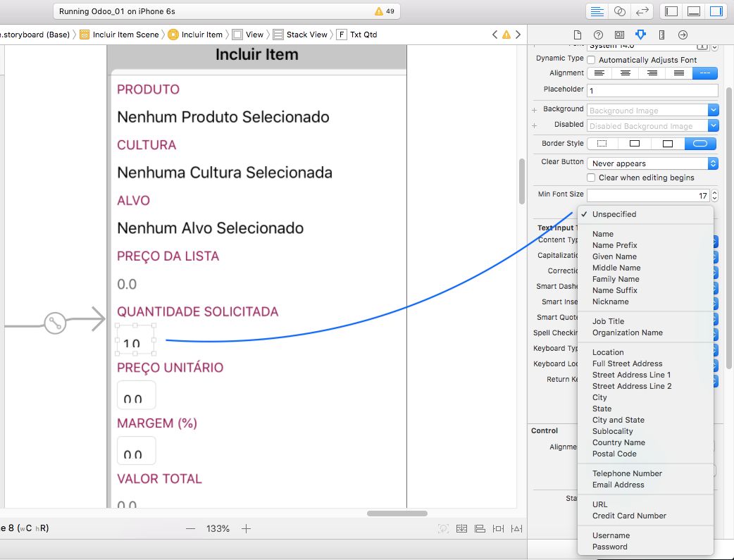Open Resolve Auto Layout Issues menu
The image size is (734, 560).
click(517, 528)
